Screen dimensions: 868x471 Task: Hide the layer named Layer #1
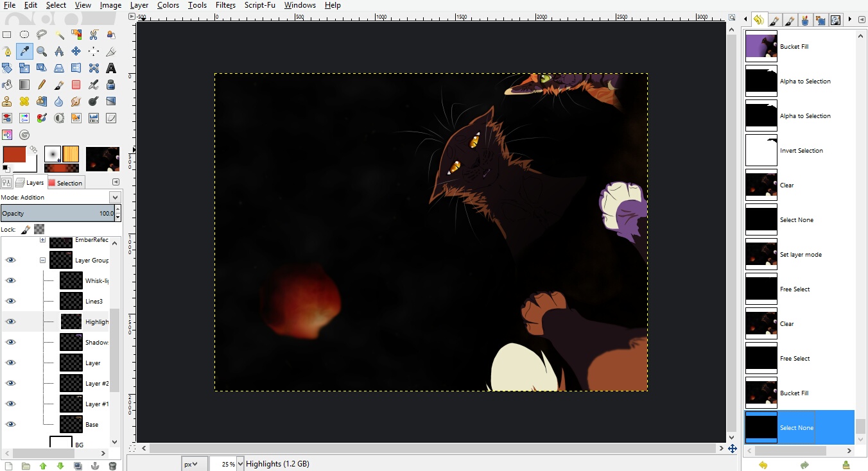click(x=10, y=404)
